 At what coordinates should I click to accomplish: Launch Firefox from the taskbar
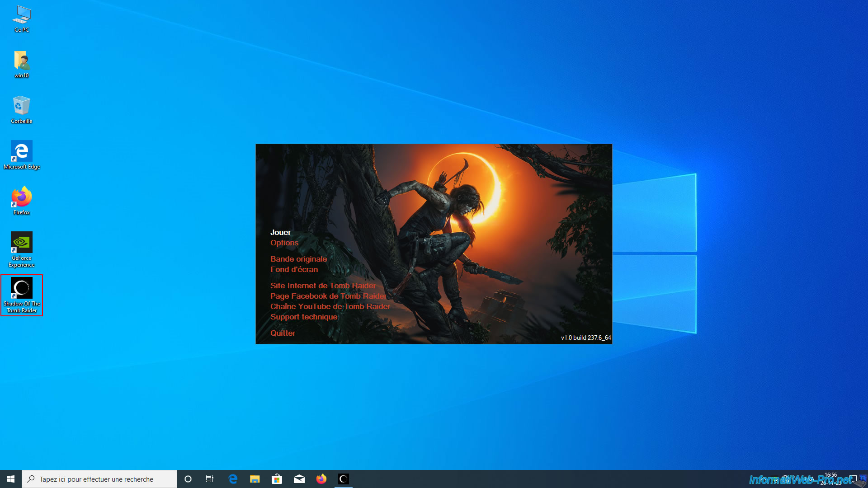pyautogui.click(x=321, y=479)
